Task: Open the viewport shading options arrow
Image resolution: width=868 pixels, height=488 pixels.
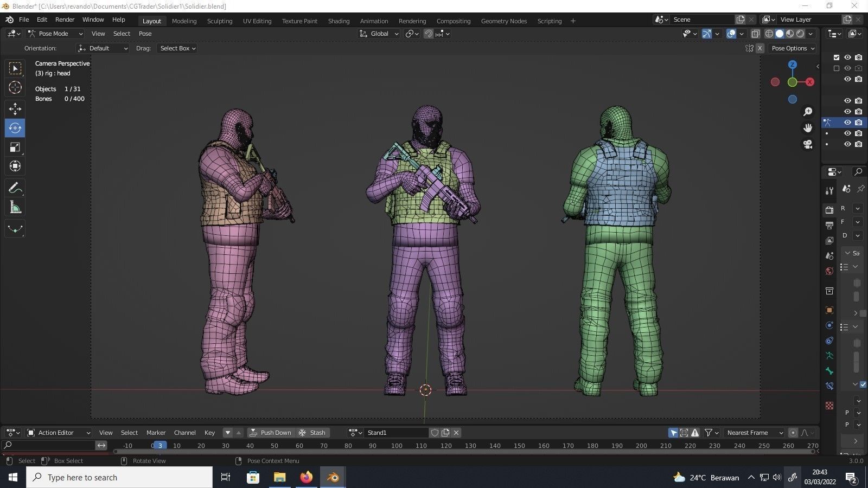Action: [x=810, y=34]
